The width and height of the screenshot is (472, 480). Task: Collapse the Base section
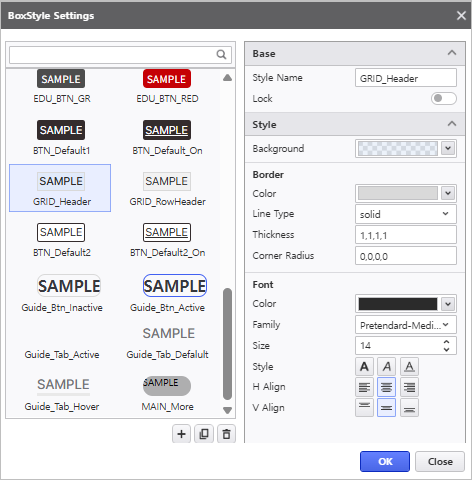click(452, 53)
